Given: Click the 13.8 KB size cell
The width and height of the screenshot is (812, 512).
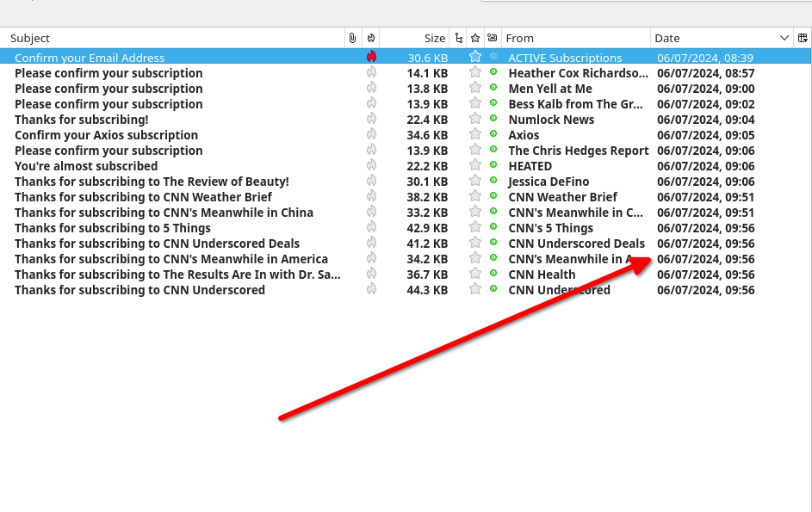Looking at the screenshot, I should [427, 89].
